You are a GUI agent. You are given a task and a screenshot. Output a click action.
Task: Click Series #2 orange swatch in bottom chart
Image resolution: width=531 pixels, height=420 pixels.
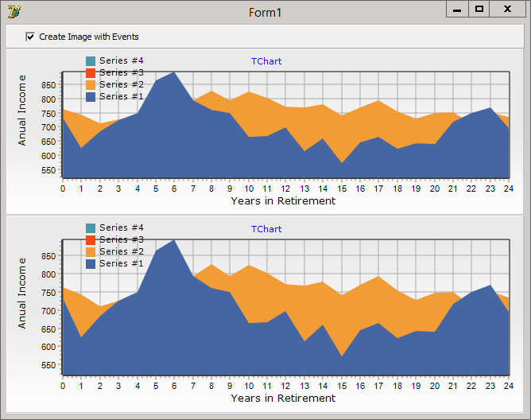[x=91, y=251]
